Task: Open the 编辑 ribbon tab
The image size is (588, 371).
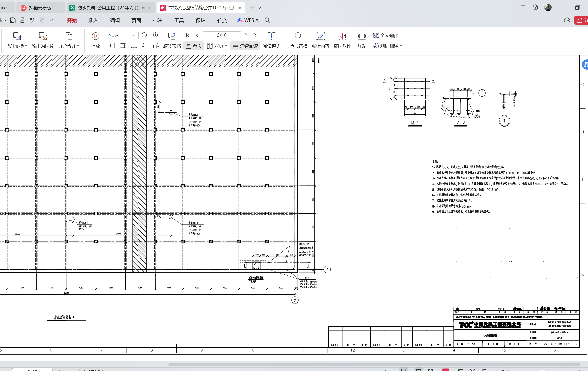Action: point(115,20)
